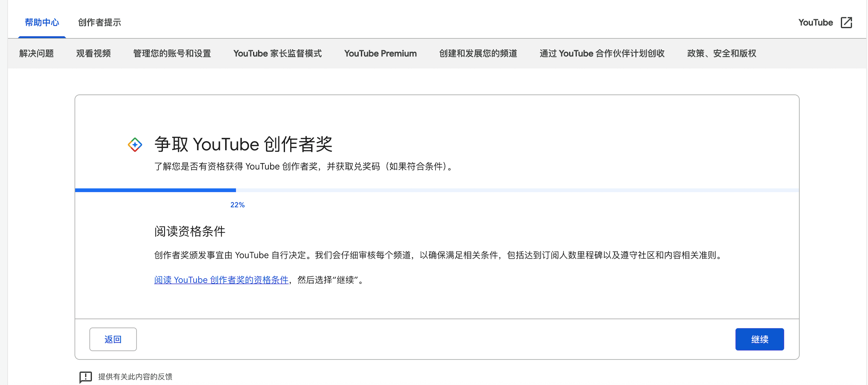Click the external link icon beside YouTube
This screenshot has height=385, width=868.
846,23
